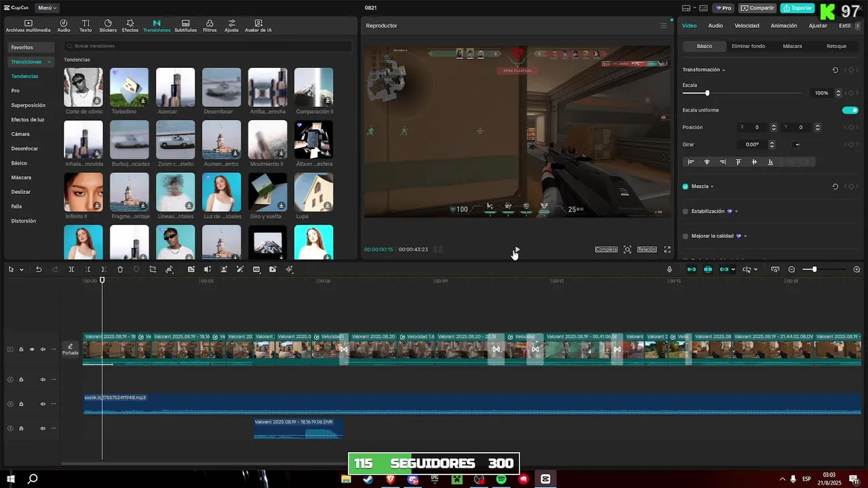
Task: Reset the Transformación settings
Action: [x=835, y=70]
